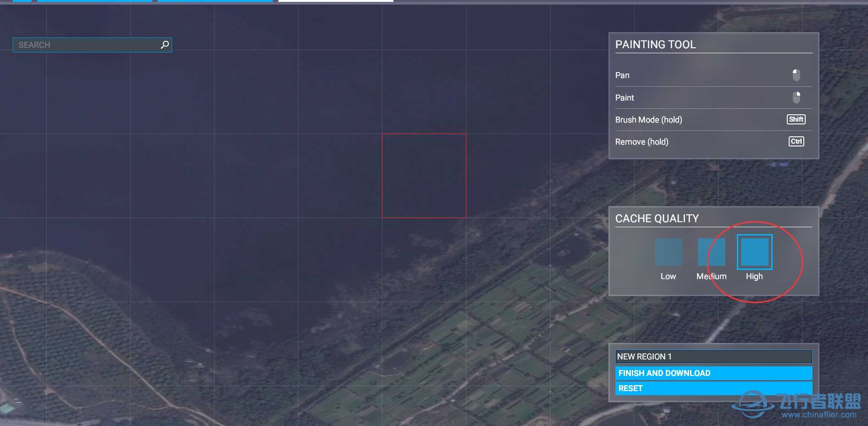
Task: Click the Shift key icon for Brush Mode
Action: coord(796,119)
